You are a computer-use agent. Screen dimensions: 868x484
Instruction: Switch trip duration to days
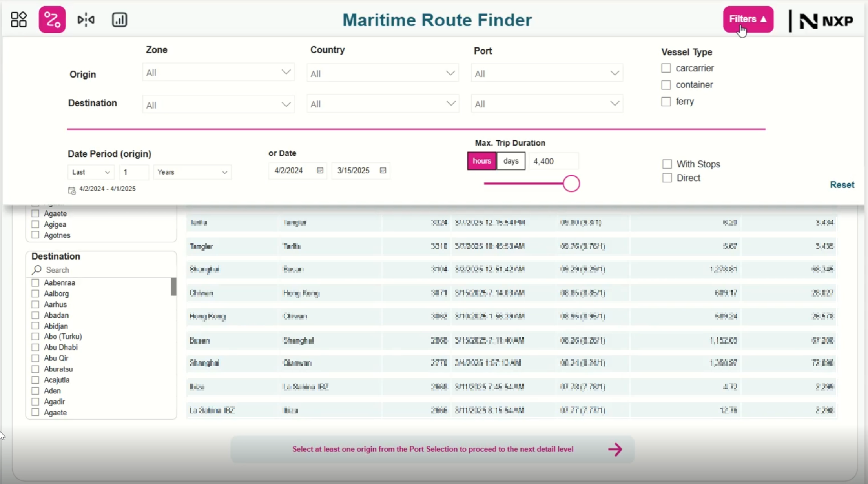pyautogui.click(x=511, y=161)
